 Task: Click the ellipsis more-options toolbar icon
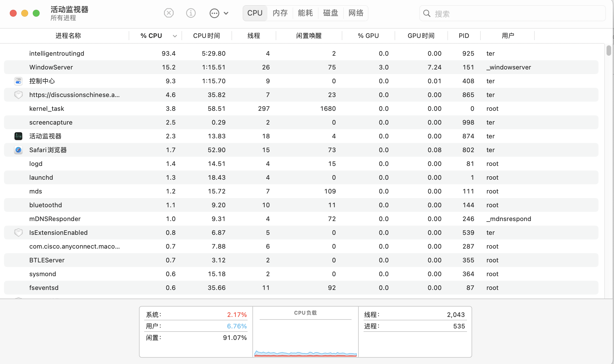pyautogui.click(x=214, y=13)
